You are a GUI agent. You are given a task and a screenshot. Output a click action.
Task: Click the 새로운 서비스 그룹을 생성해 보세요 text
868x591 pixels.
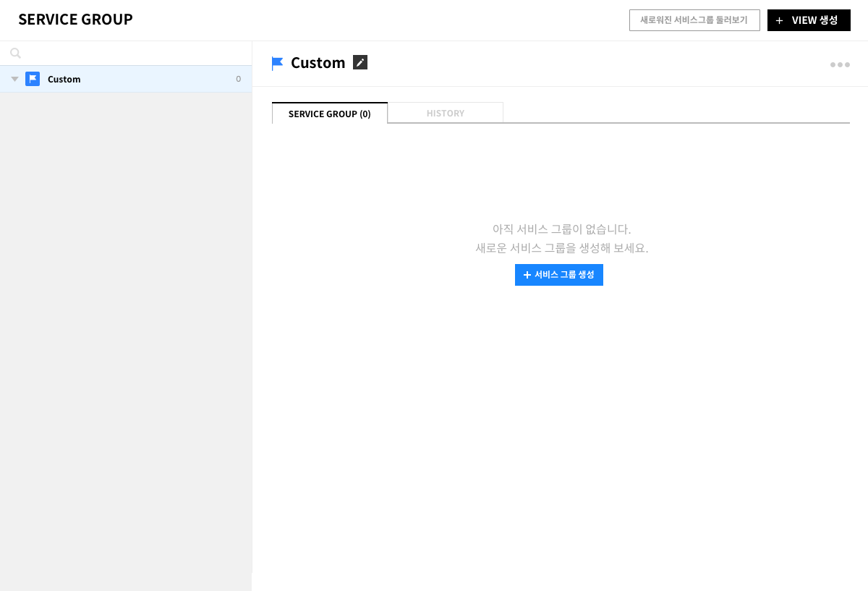[x=561, y=248]
